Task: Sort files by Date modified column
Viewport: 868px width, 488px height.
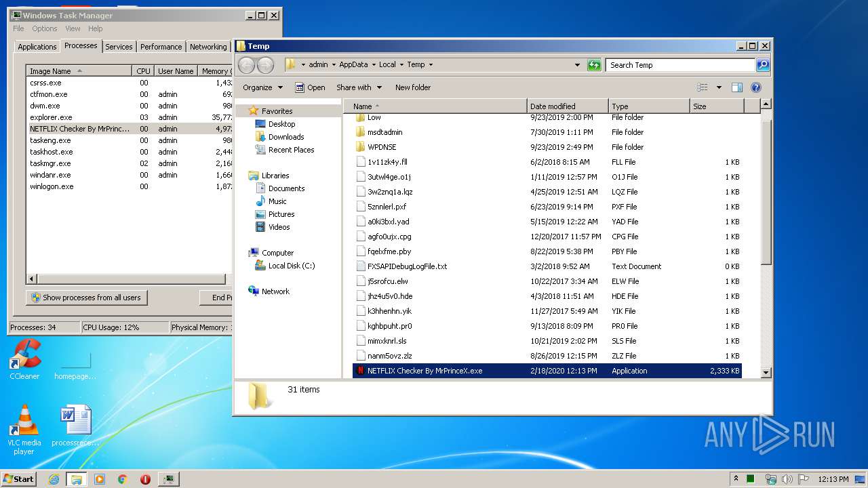Action: tap(568, 106)
